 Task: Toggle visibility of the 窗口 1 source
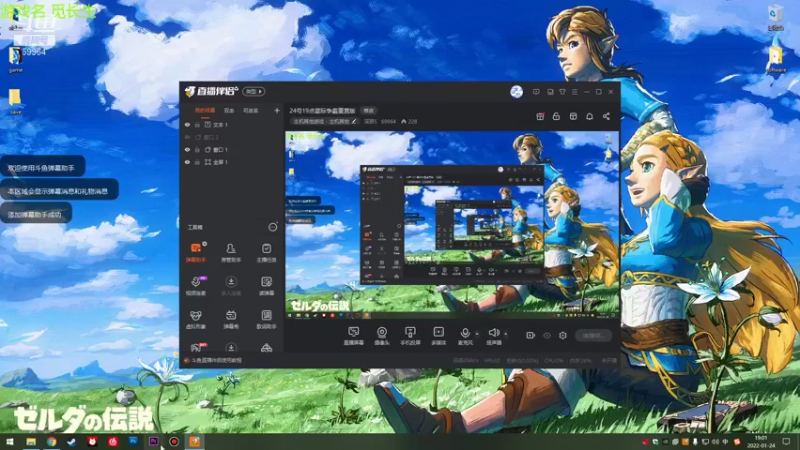(187, 149)
